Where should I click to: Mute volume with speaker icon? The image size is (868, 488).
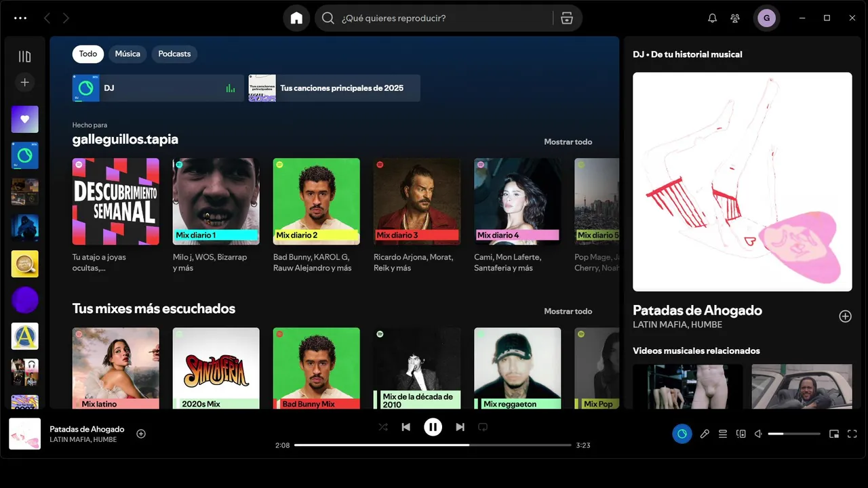pos(759,434)
